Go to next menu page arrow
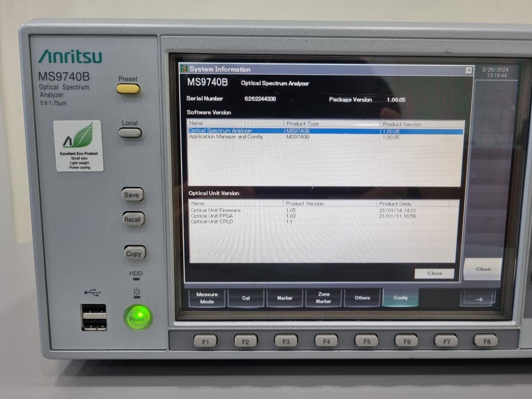Image resolution: width=532 pixels, height=399 pixels. click(478, 299)
